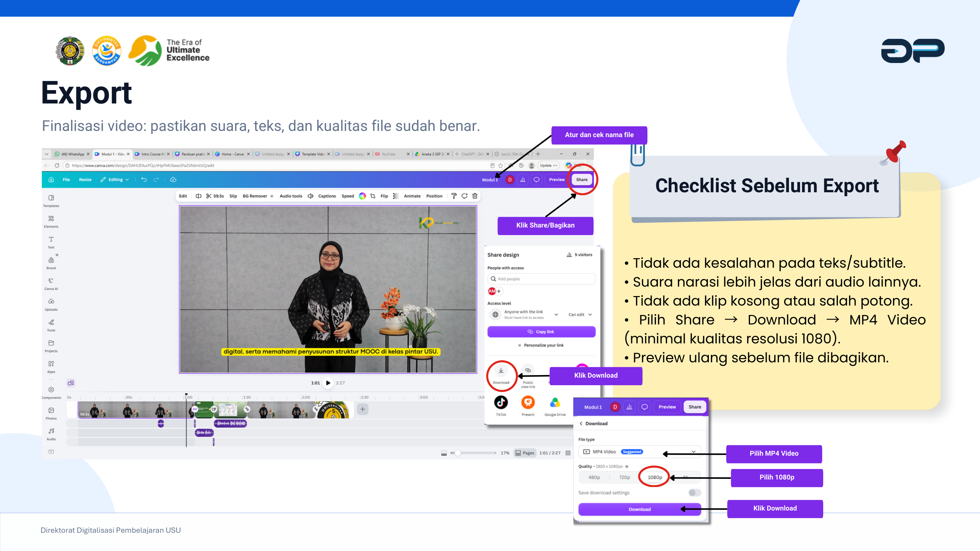The width and height of the screenshot is (980, 551).
Task: Open the File menu
Action: (x=66, y=180)
